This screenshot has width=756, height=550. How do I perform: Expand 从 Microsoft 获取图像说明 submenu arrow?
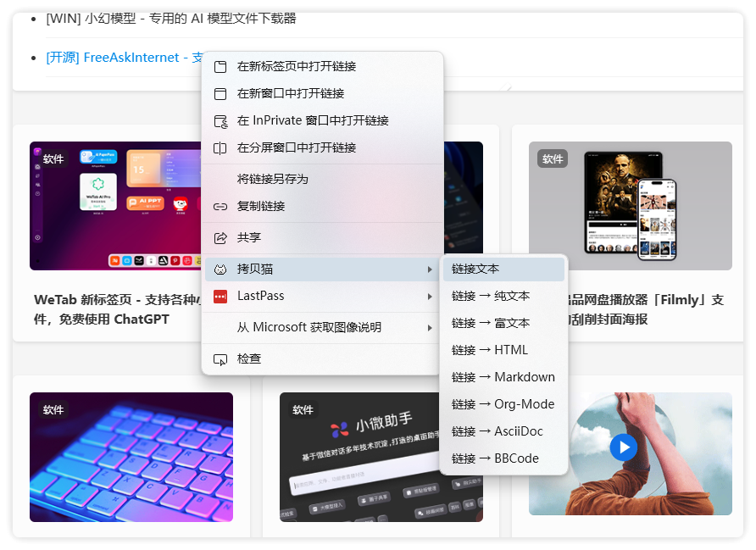pyautogui.click(x=430, y=328)
